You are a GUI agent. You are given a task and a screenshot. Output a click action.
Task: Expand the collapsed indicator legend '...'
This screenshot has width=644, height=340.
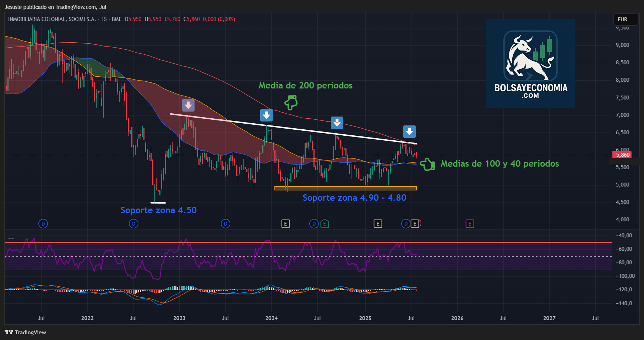[11, 238]
